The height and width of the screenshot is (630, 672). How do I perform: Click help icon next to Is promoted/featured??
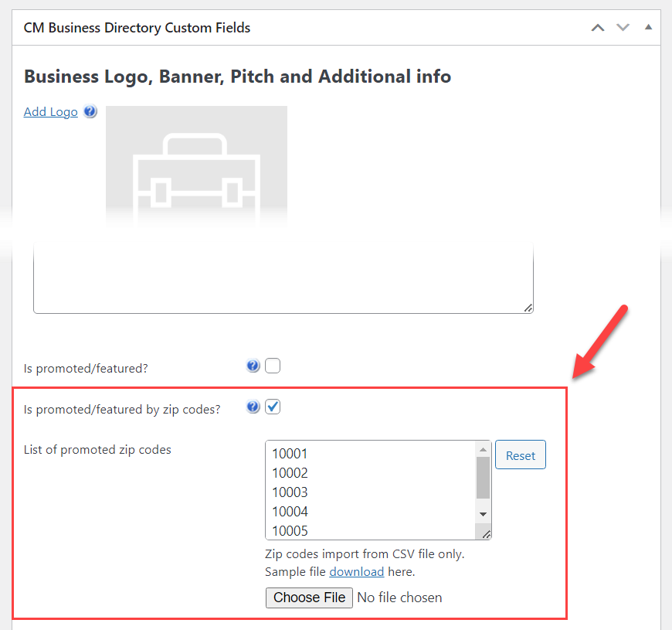pos(253,366)
